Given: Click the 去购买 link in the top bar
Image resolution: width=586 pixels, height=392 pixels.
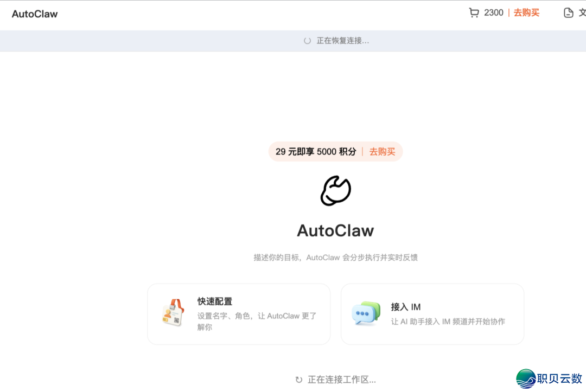Looking at the screenshot, I should point(526,12).
